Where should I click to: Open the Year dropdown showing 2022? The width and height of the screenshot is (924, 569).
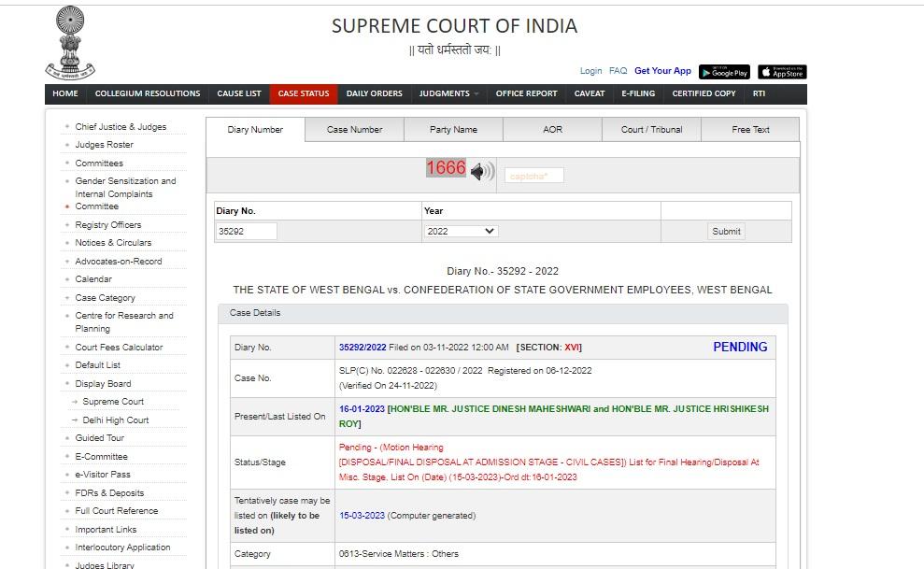click(x=461, y=231)
